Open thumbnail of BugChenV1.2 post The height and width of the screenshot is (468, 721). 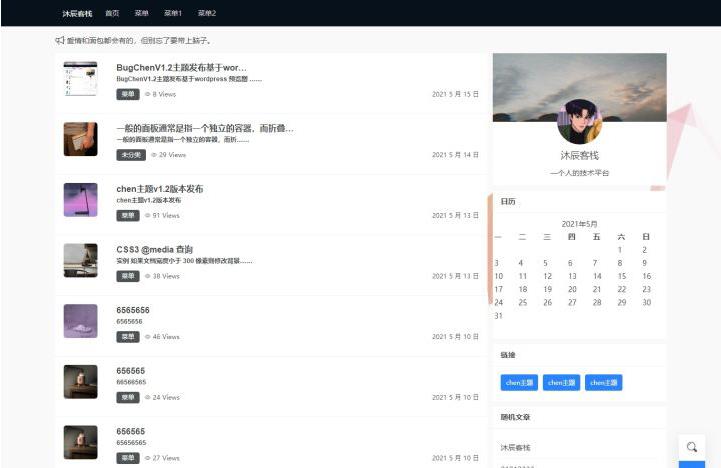click(x=80, y=79)
